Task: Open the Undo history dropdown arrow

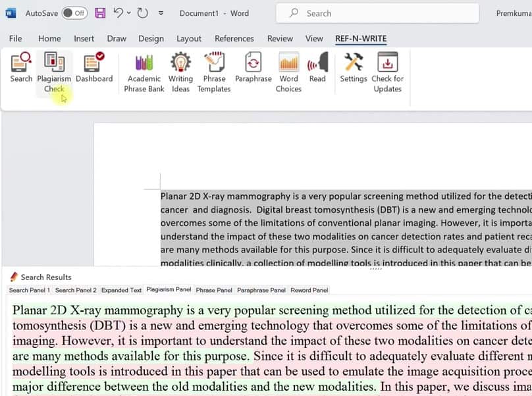Action: click(x=129, y=13)
